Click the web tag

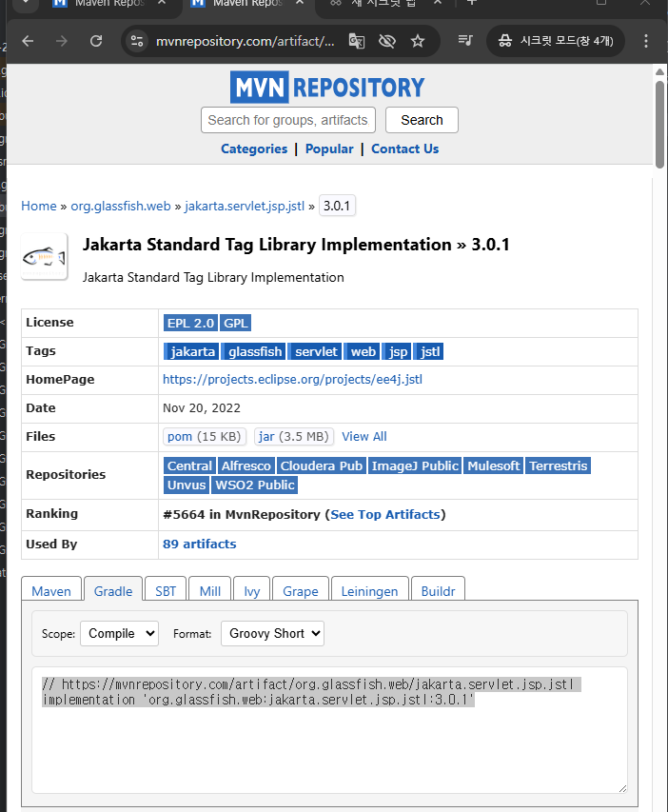(x=362, y=351)
